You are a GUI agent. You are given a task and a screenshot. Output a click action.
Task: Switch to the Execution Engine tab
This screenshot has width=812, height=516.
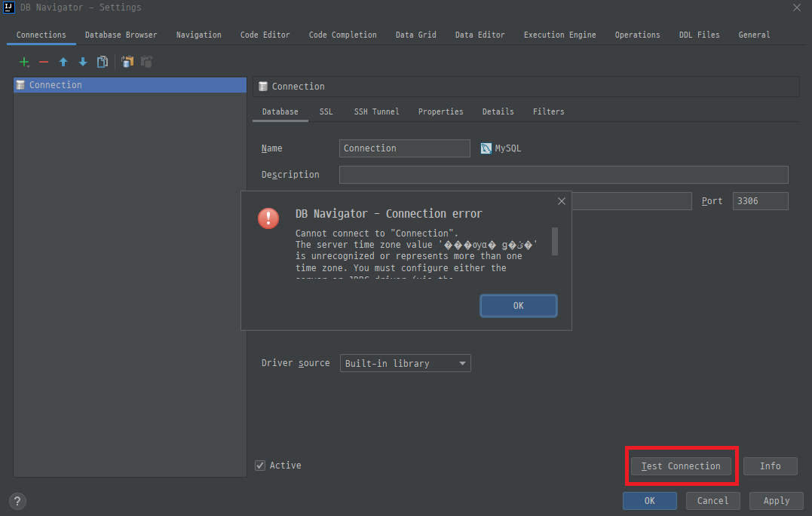(x=559, y=35)
